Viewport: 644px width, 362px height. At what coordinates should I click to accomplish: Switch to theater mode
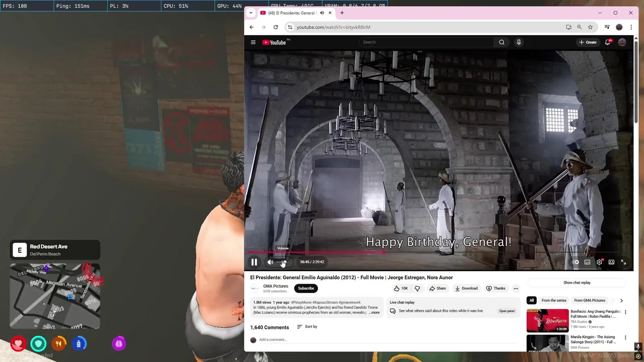coord(611,262)
